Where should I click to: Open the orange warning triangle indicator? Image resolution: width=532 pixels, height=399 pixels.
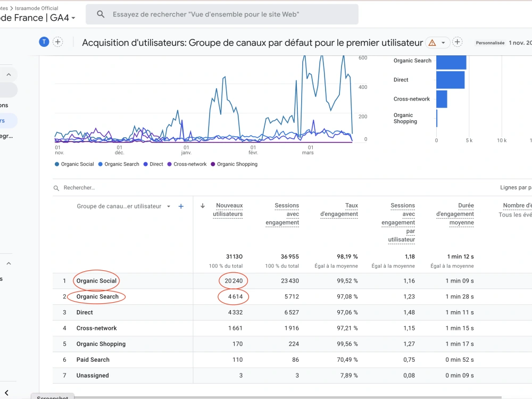[432, 43]
